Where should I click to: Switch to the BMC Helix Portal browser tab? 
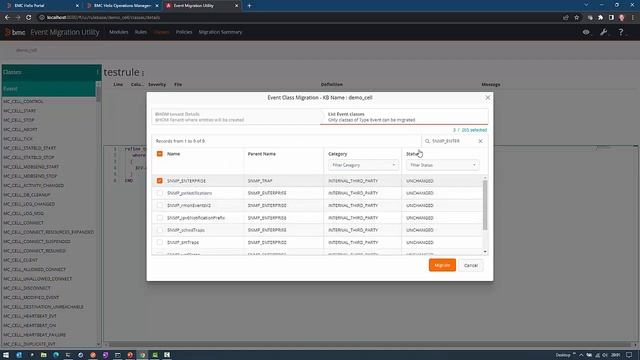click(x=41, y=6)
